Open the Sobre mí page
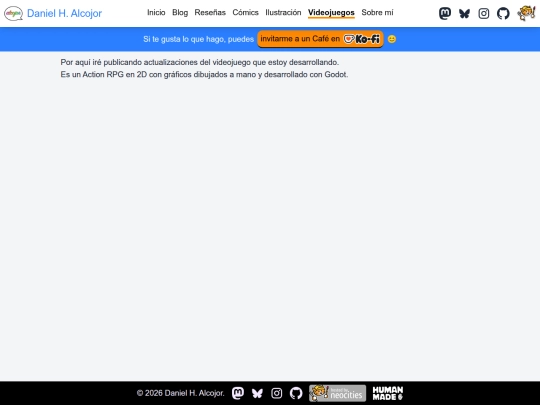 377,12
